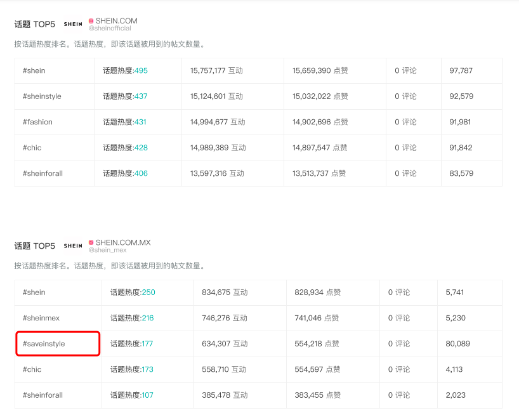This screenshot has width=519, height=420.
Task: Select the 15,032,022 点赞 value
Action: [320, 96]
